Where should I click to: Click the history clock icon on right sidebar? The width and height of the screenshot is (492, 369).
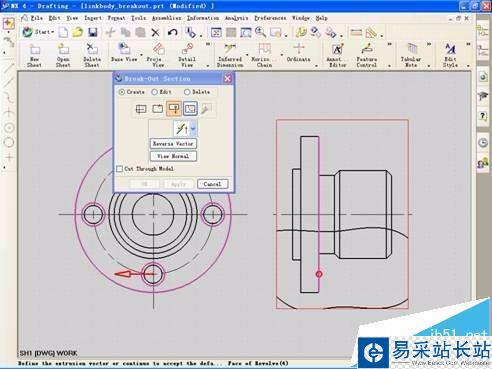coord(483,143)
